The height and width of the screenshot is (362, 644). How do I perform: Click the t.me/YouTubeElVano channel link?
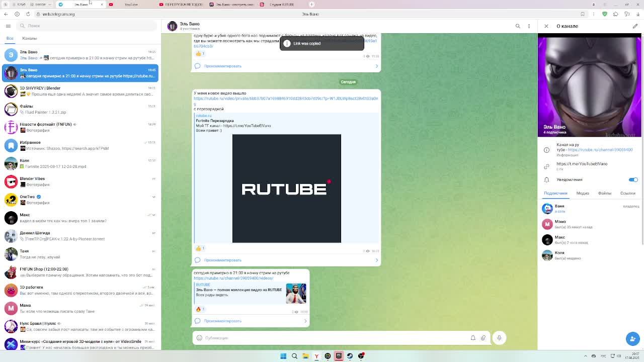click(582, 164)
